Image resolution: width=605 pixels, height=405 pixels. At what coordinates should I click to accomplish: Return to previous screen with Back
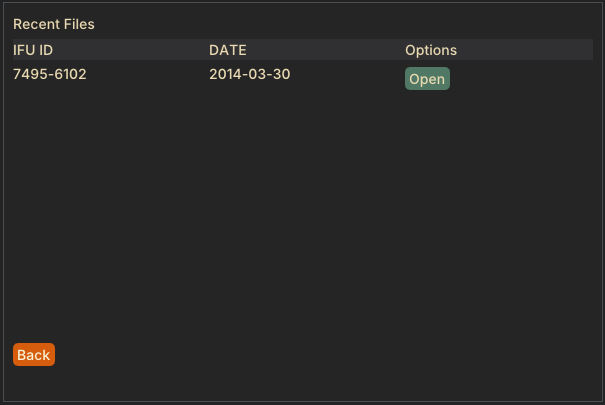click(x=34, y=354)
